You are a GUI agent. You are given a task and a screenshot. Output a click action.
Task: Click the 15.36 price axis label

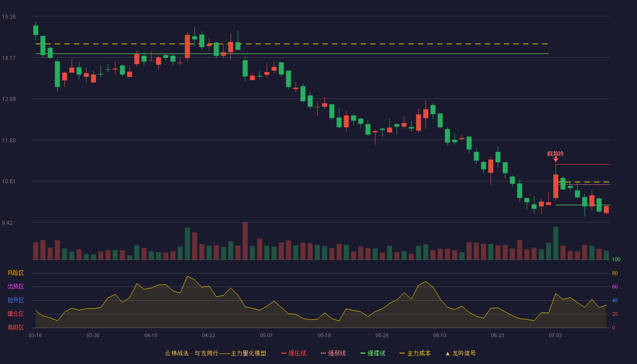point(9,17)
